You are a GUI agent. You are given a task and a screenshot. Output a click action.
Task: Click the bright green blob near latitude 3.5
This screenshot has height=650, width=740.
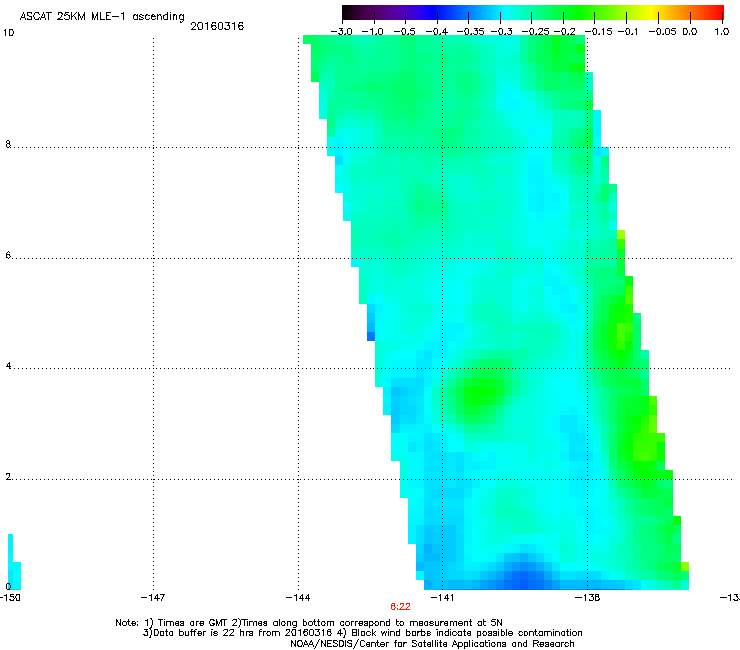click(481, 394)
